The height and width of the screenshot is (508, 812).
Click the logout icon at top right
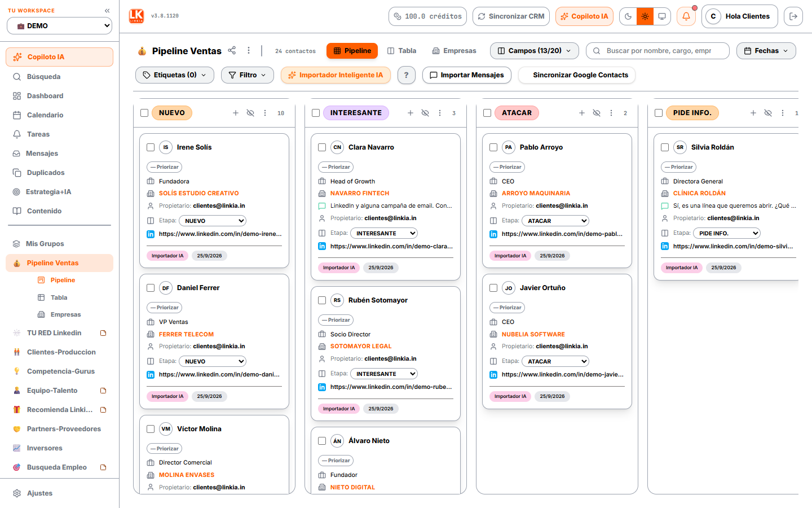tap(793, 16)
